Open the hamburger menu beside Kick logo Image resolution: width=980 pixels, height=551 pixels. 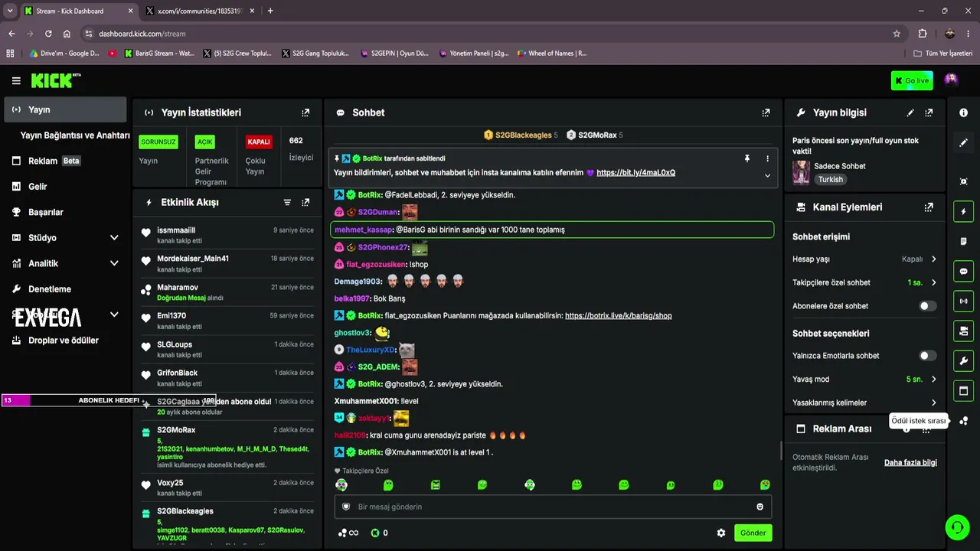(16, 80)
